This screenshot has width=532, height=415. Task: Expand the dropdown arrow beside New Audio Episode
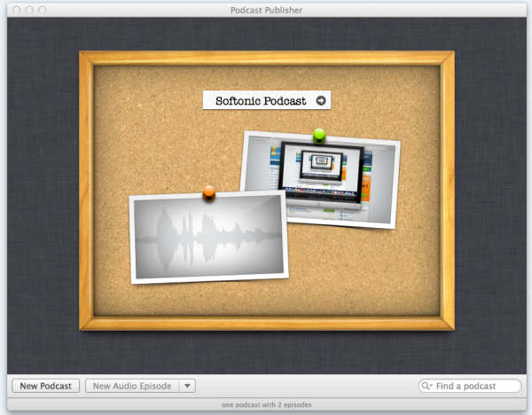pos(186,386)
